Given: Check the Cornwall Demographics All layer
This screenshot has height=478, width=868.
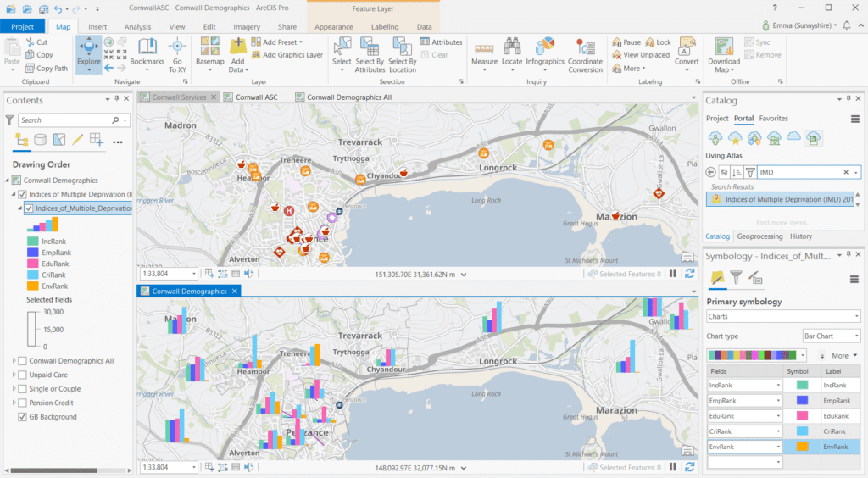Looking at the screenshot, I should pos(22,361).
